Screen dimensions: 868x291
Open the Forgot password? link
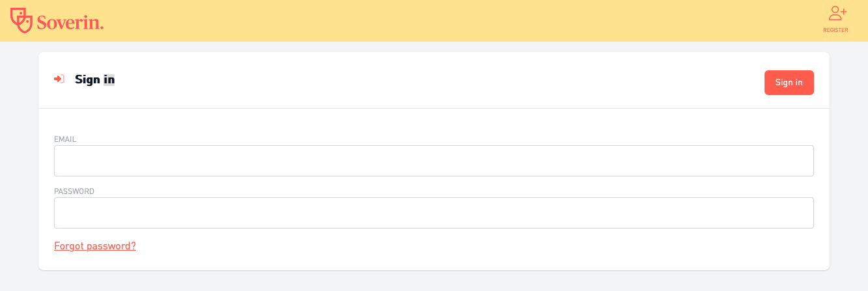click(x=95, y=246)
